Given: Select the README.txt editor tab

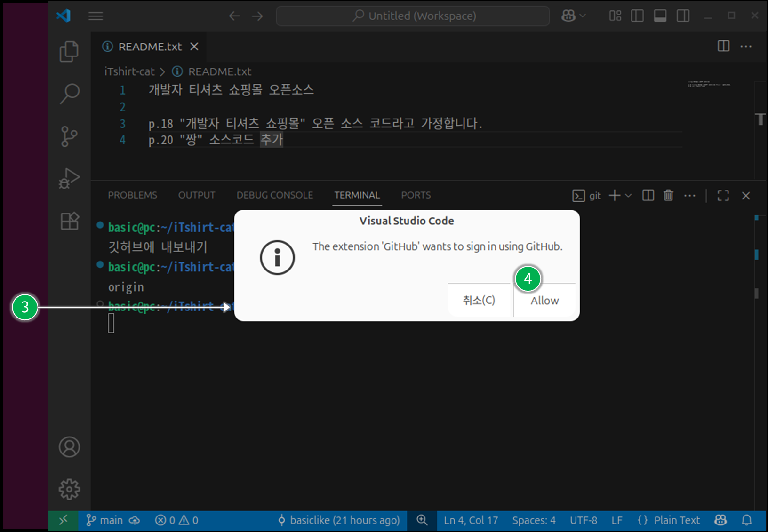Looking at the screenshot, I should [x=148, y=47].
